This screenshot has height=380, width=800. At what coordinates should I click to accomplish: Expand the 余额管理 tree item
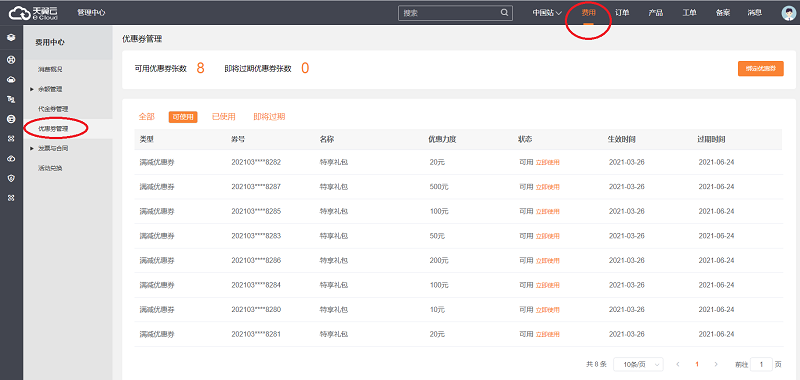33,89
